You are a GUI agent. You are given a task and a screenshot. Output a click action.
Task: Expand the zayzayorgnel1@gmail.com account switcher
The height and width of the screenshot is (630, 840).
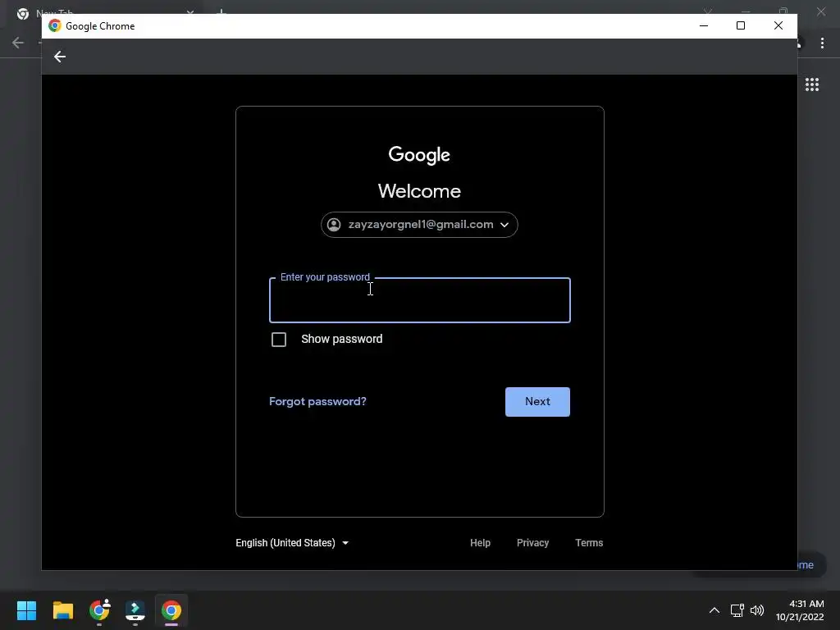pyautogui.click(x=419, y=225)
